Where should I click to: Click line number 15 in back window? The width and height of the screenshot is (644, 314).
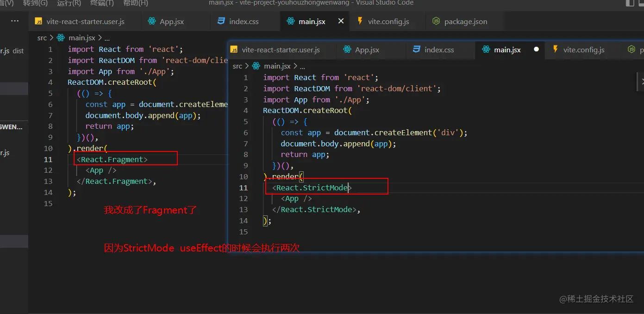[48, 204]
